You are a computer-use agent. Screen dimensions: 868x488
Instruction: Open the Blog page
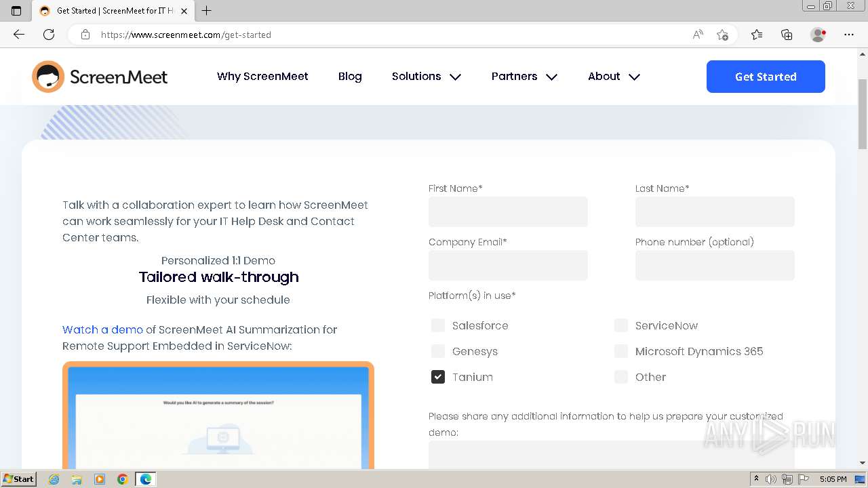pyautogui.click(x=350, y=77)
